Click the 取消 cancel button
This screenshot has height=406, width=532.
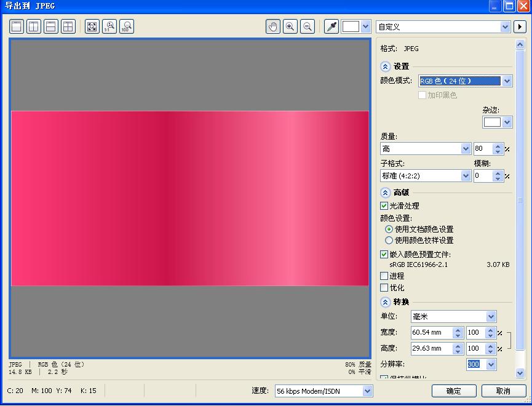point(504,391)
